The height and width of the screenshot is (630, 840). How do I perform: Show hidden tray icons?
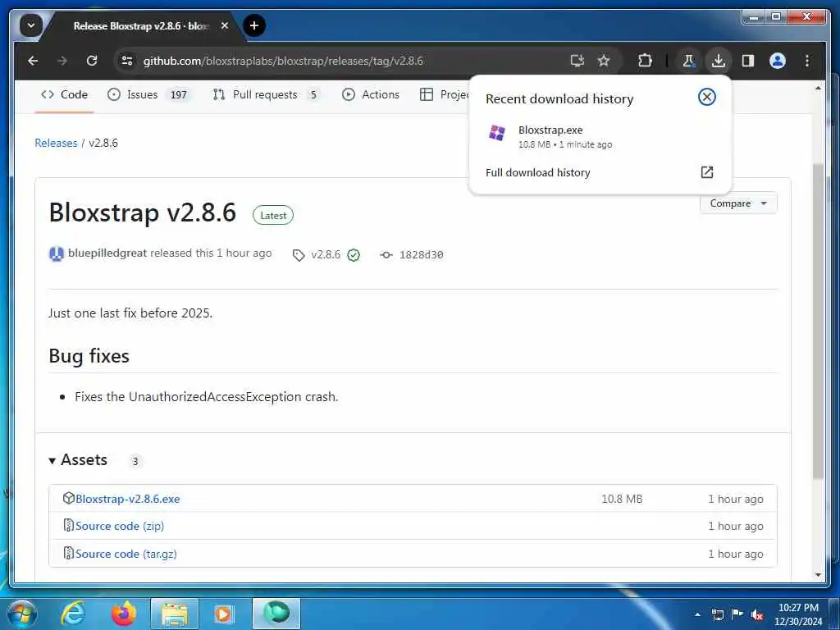[697, 614]
